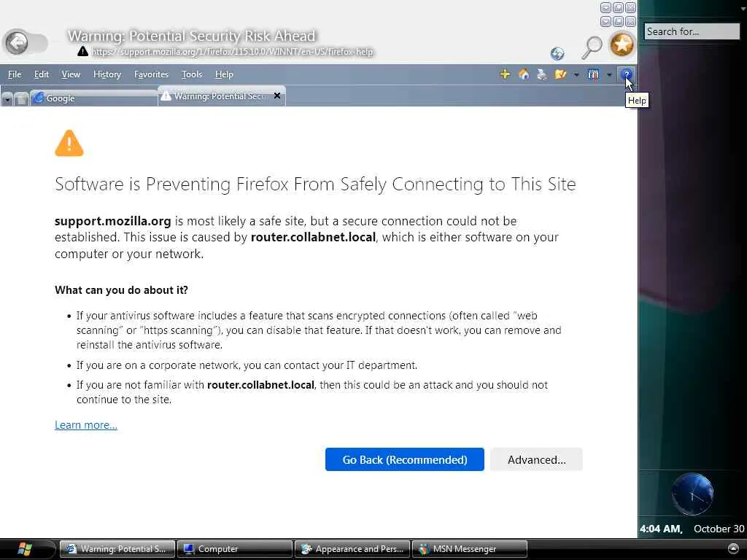
Task: Go back with the browser Back arrow
Action: click(x=18, y=43)
